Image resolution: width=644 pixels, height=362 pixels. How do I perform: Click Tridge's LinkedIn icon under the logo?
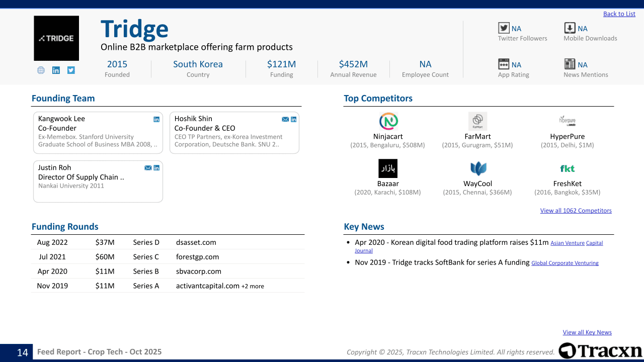click(56, 70)
